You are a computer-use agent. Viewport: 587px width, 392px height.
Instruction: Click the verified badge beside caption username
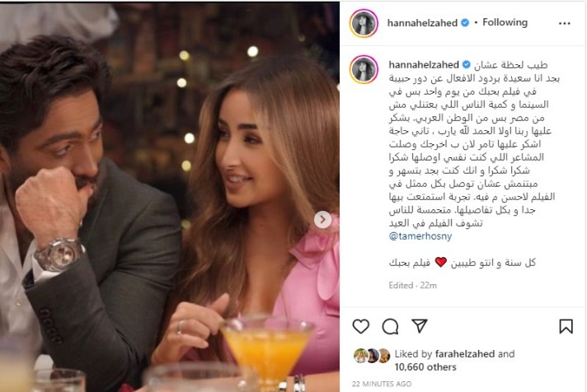tap(467, 65)
